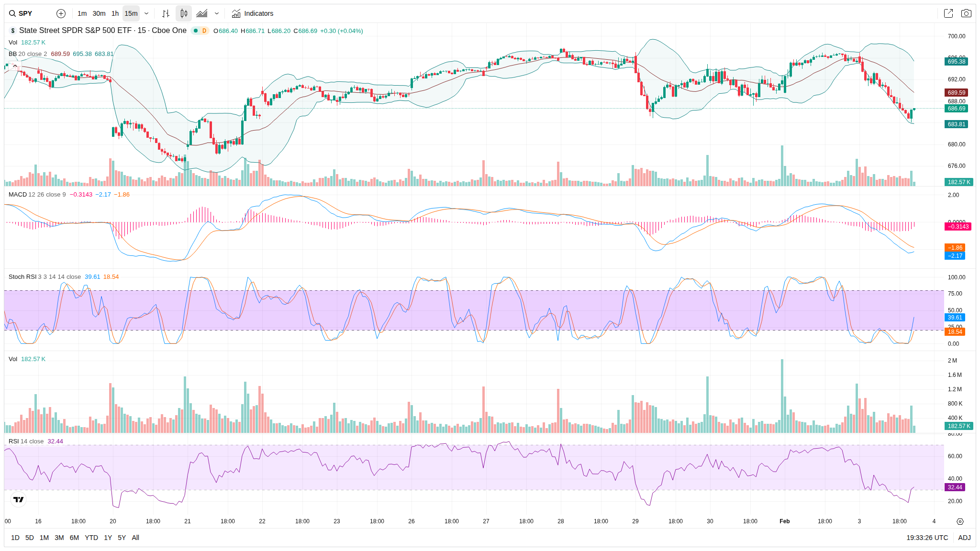
Task: Select the area chart style icon
Action: [x=202, y=13]
